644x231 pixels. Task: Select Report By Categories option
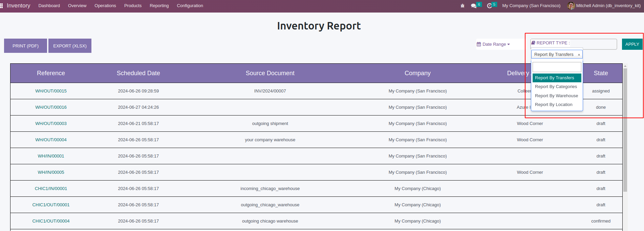pyautogui.click(x=556, y=87)
